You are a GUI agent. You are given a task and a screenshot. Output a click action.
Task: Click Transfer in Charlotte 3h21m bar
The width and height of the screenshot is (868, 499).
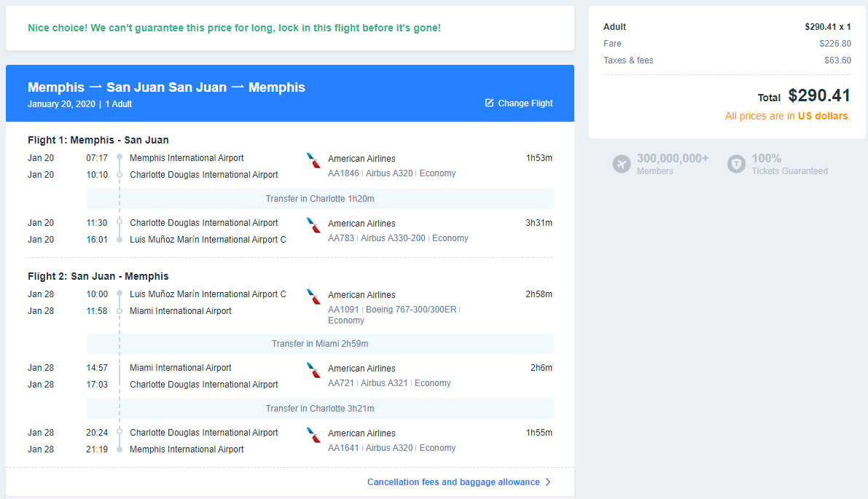(x=319, y=408)
